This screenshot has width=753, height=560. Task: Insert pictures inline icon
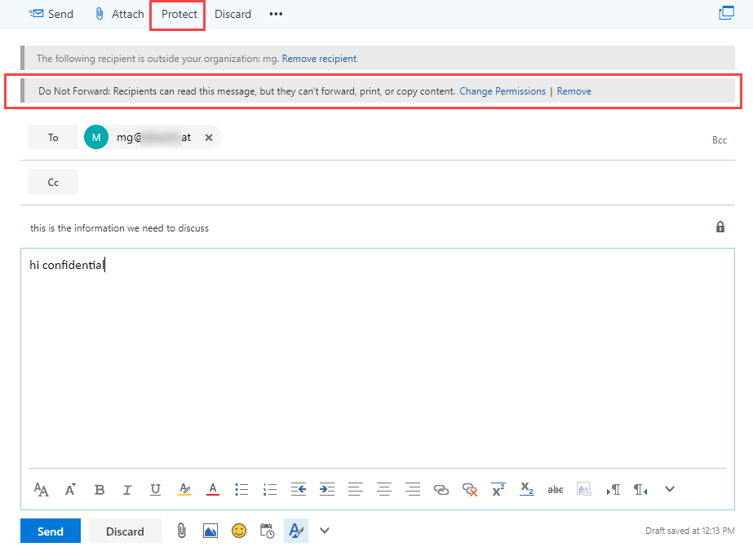coord(210,531)
